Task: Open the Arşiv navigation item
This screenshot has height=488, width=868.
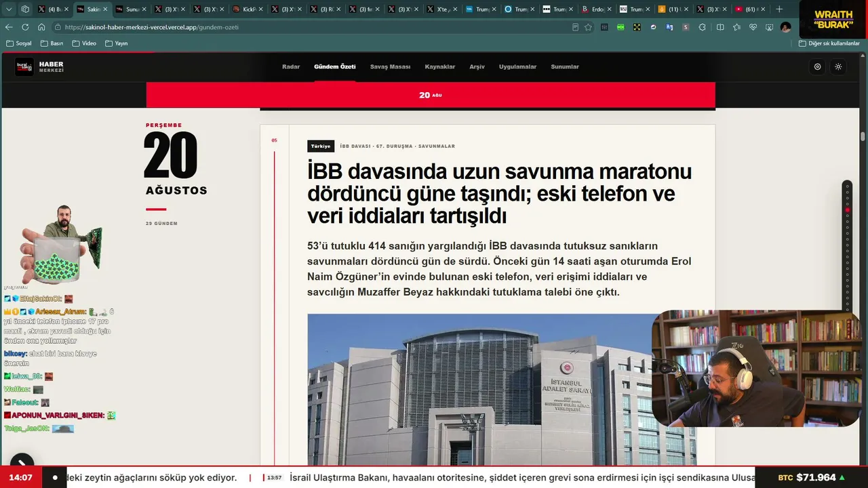Action: [477, 66]
